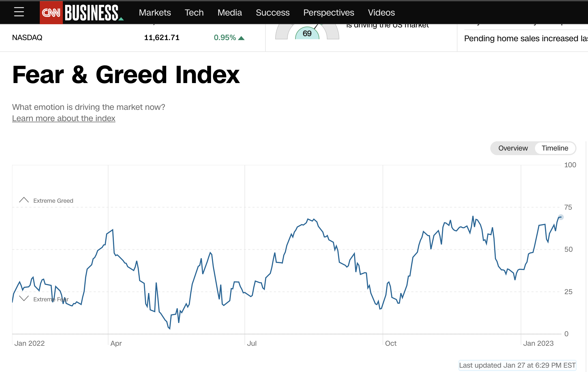Open the Perspectives menu item
Image resolution: width=588 pixels, height=372 pixels.
(329, 12)
